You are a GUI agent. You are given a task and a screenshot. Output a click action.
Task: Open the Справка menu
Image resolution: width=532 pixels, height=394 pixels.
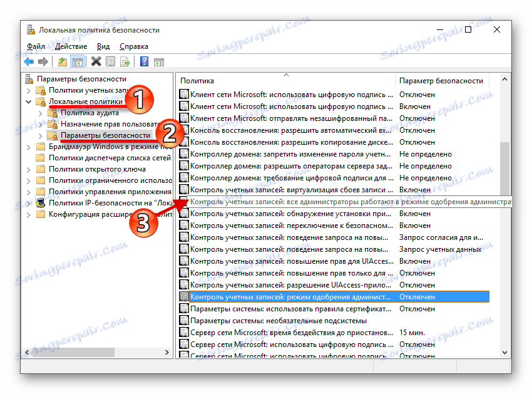(134, 46)
